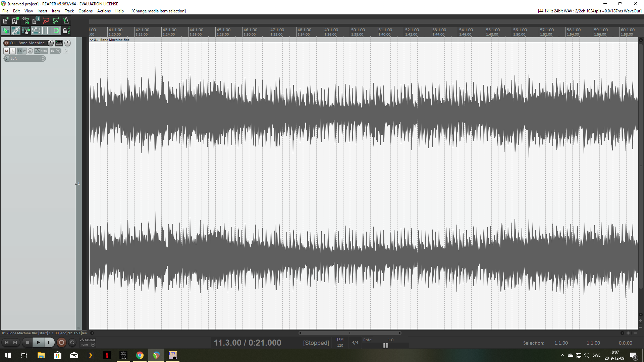Open the IN record input dropdown arrow

pyautogui.click(x=58, y=51)
